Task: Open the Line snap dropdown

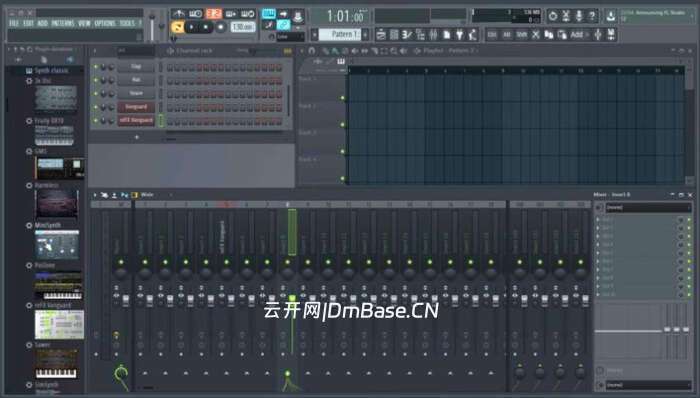Action: tap(290, 37)
